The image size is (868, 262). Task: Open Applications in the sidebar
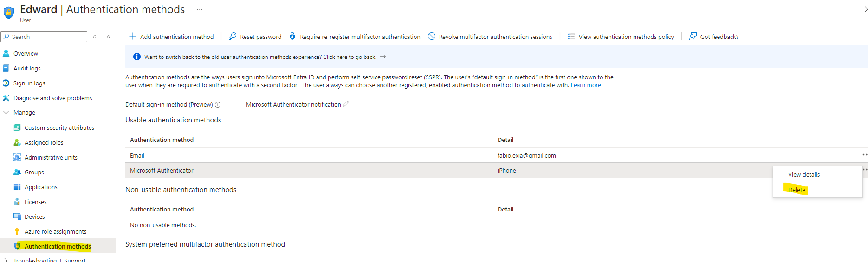pos(41,187)
